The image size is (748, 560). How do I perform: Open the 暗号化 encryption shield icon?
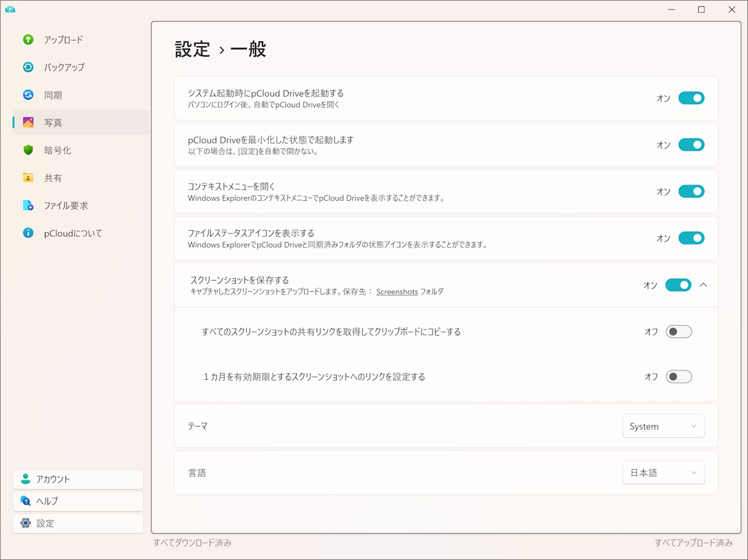(x=28, y=150)
